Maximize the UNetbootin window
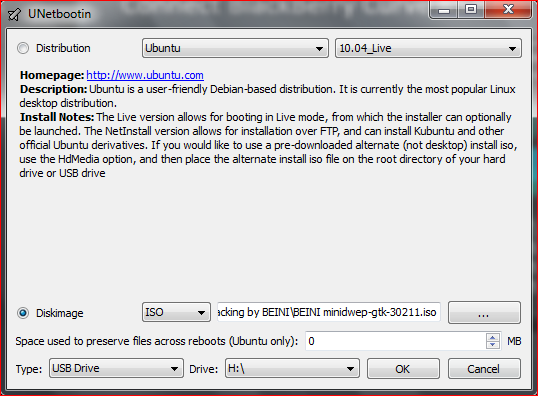Image resolution: width=538 pixels, height=396 pixels. pyautogui.click(x=471, y=10)
